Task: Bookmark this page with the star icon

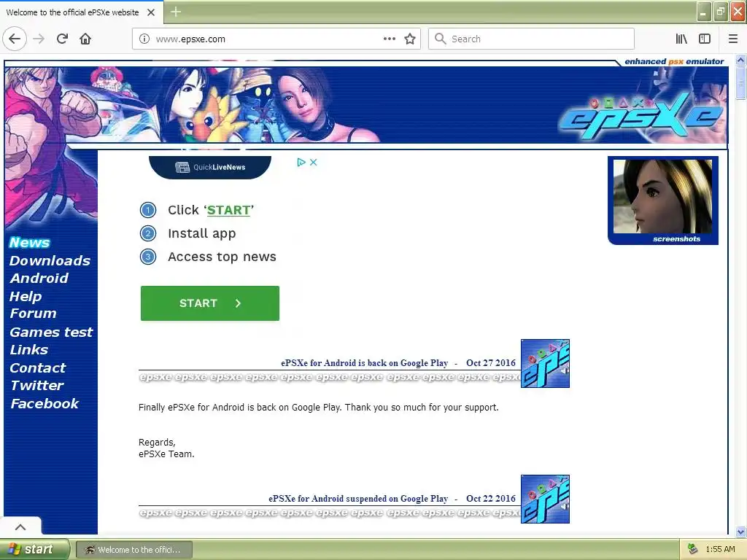Action: coord(410,39)
